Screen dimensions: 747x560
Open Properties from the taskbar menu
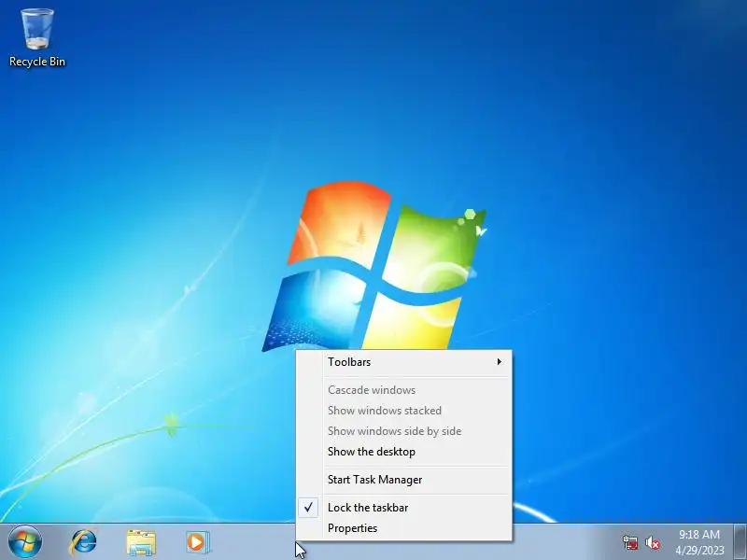[x=404, y=528]
